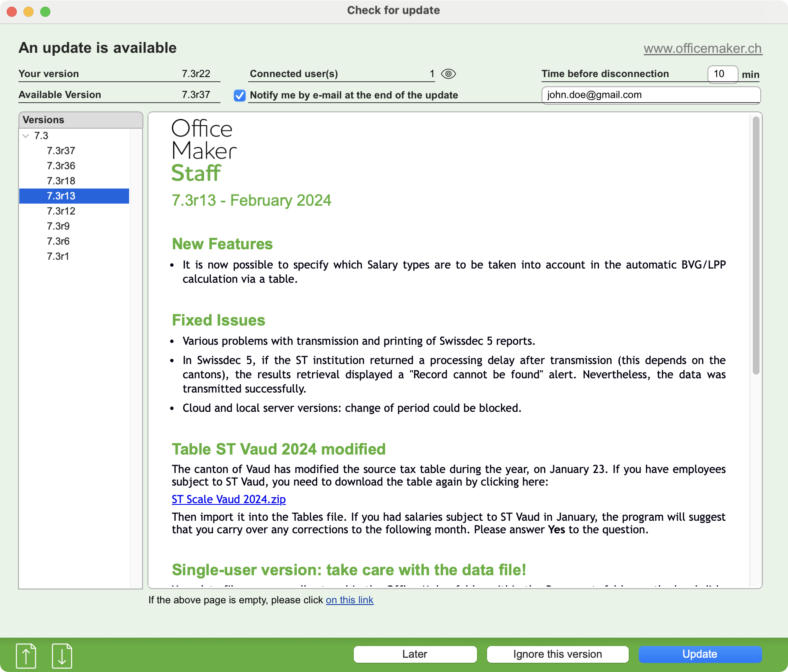The image size is (788, 672).
Task: Click the Later button
Action: pos(415,654)
